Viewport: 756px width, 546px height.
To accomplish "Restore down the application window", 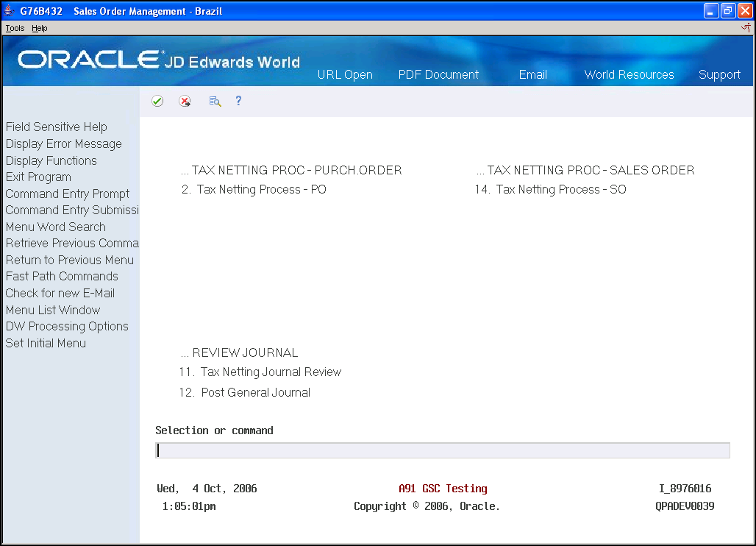I will [728, 10].
